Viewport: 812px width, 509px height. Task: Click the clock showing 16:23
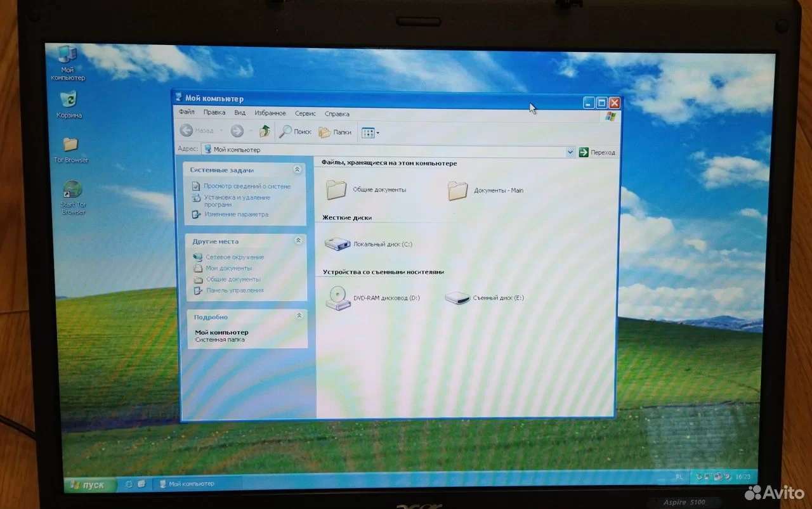coord(742,476)
